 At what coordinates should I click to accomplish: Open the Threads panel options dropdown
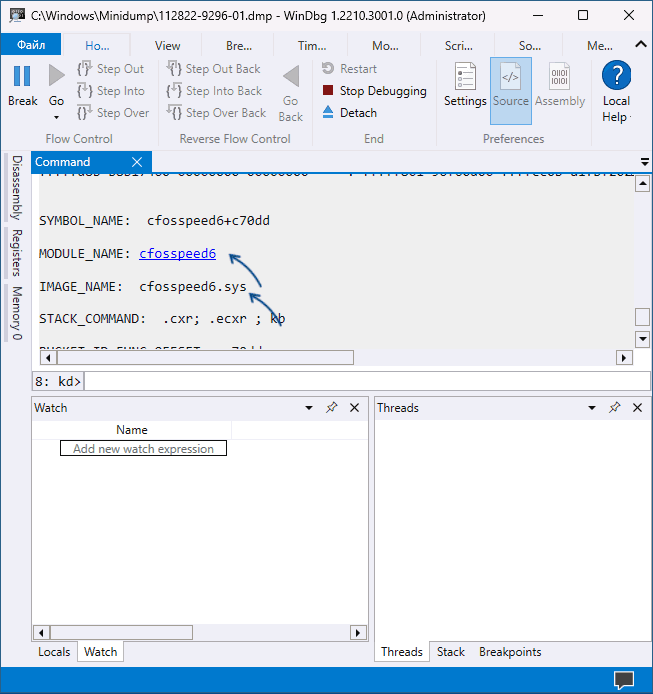(x=593, y=408)
